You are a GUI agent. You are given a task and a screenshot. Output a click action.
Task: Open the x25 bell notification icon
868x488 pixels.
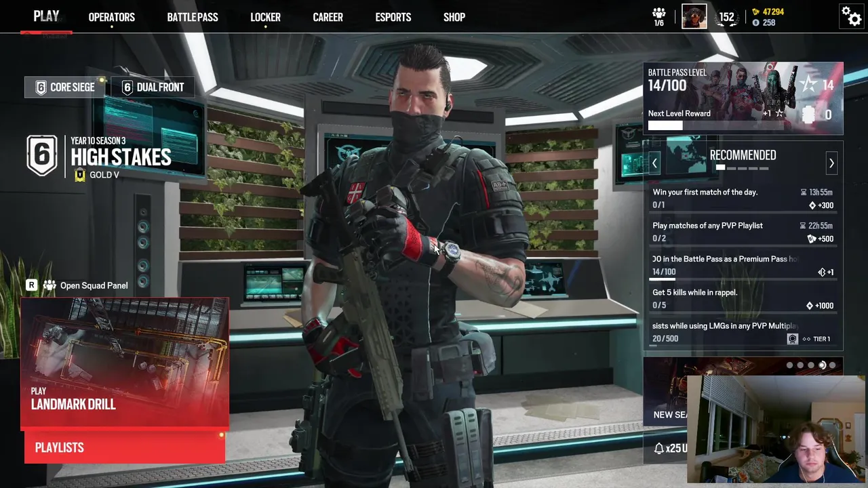(658, 448)
